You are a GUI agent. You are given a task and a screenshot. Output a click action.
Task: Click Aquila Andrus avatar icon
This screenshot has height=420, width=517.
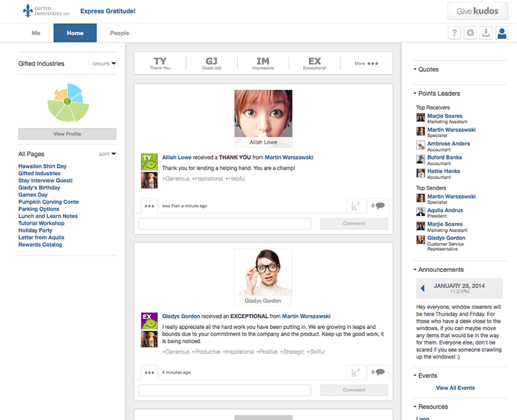(421, 212)
